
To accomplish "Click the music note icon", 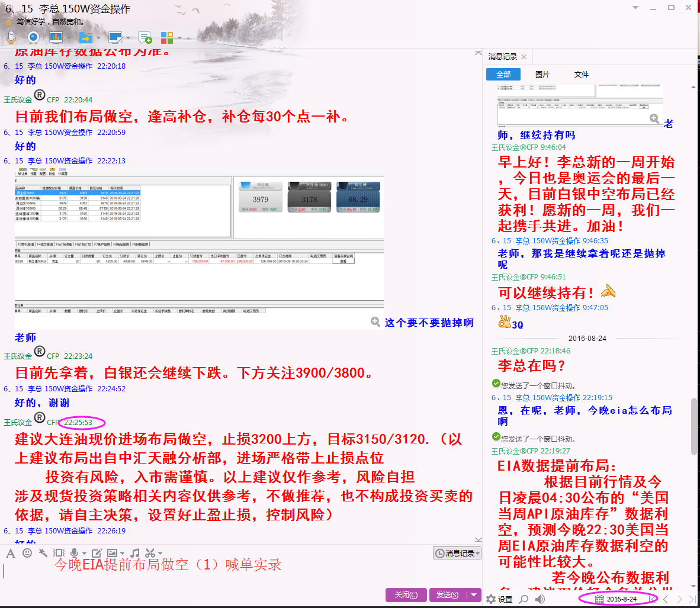I will coord(135,553).
